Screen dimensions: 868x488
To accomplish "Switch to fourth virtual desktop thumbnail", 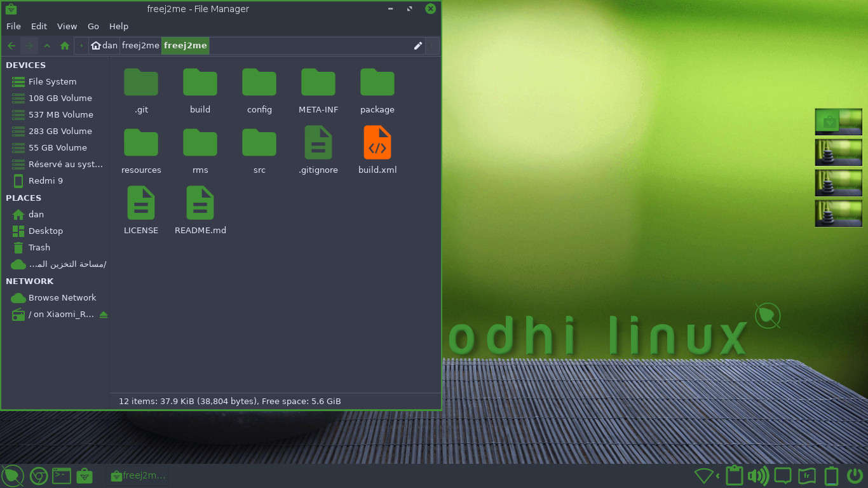I will tap(839, 213).
